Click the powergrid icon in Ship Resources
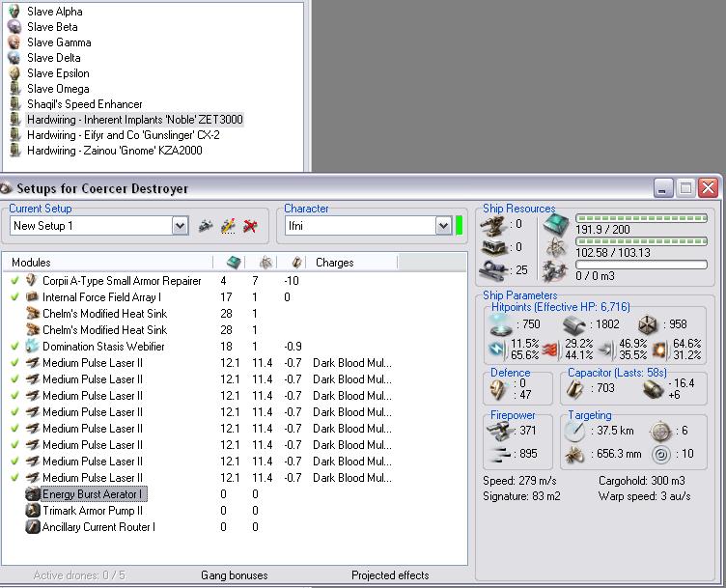726x588 pixels. point(557,247)
